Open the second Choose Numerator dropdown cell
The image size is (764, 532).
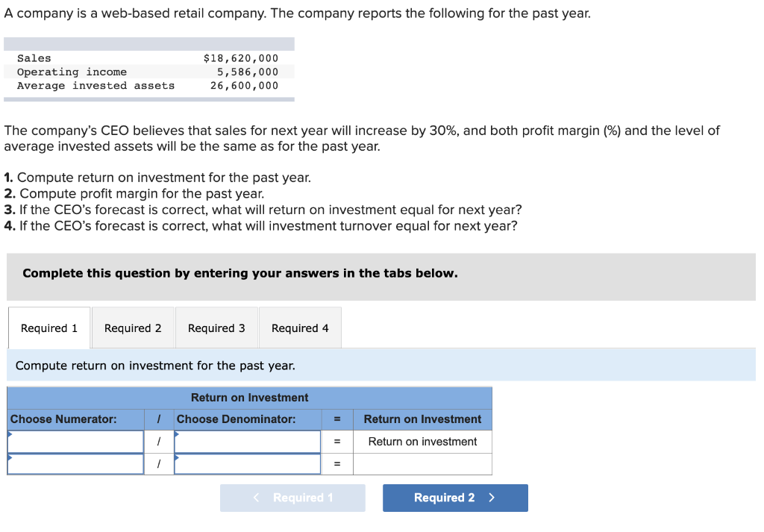[75, 463]
